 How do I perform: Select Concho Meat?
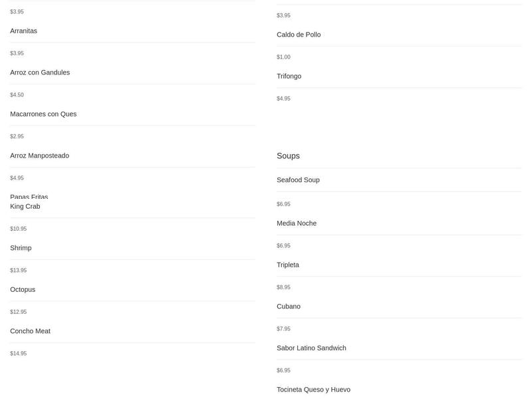pos(30,331)
